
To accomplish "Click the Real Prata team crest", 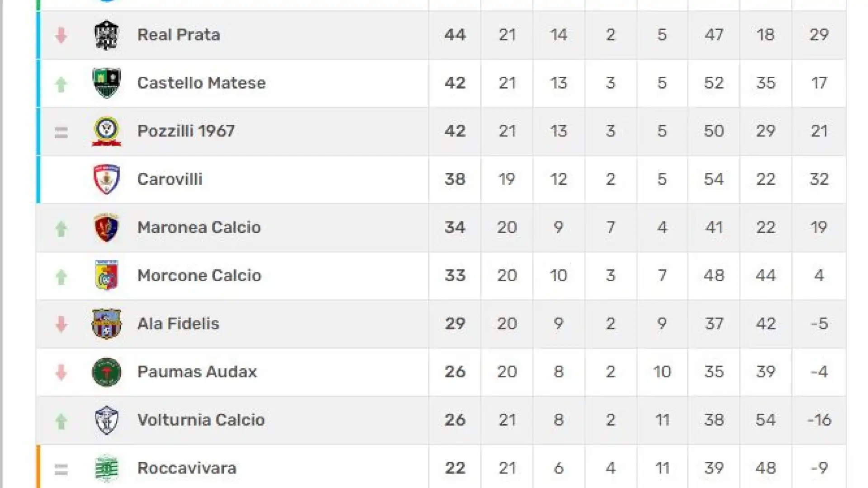I will [106, 35].
